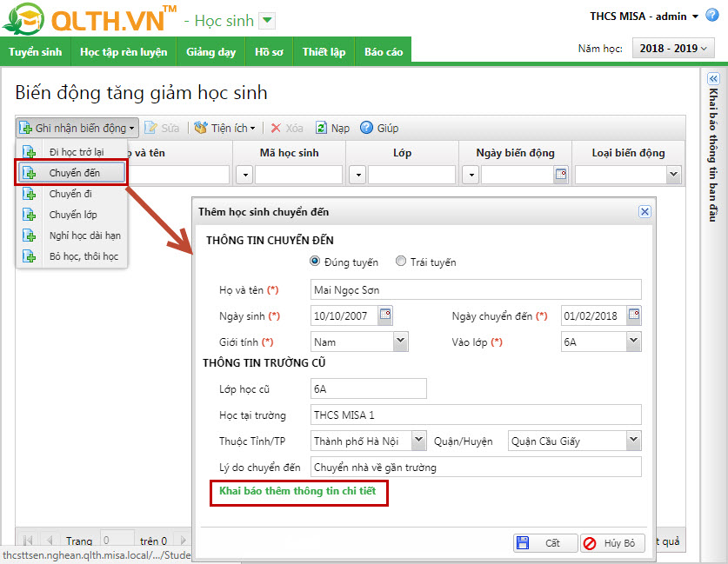This screenshot has width=728, height=564.
Task: Click Khai báo thêm thông tin chi tiết link
Action: (297, 491)
